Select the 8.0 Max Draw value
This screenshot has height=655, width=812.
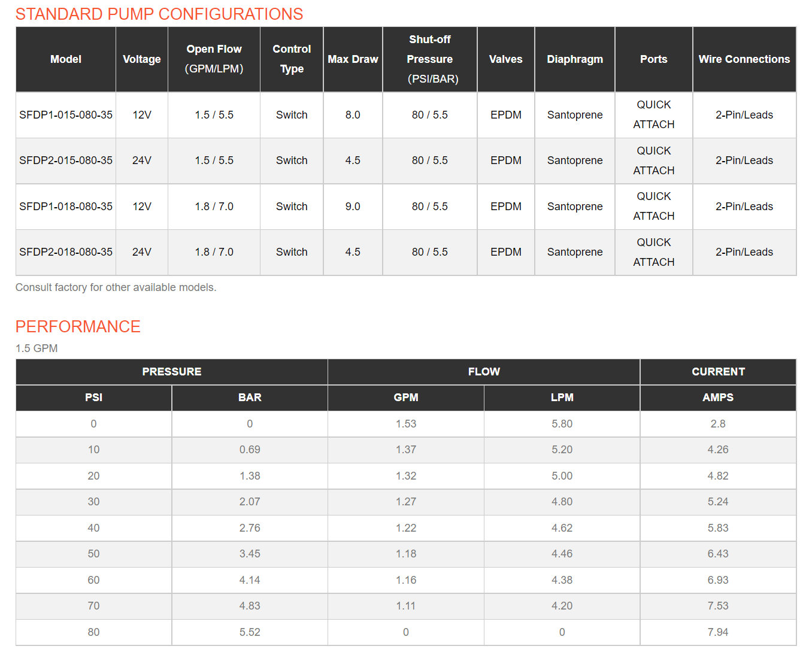[x=353, y=115]
